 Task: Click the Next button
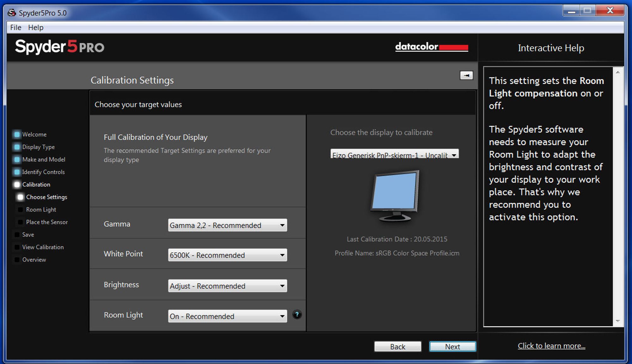[453, 347]
